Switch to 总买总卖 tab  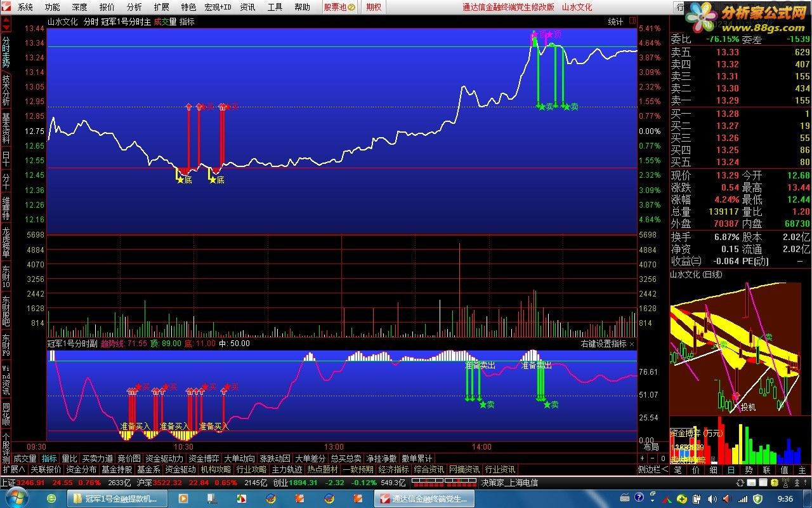coord(346,458)
